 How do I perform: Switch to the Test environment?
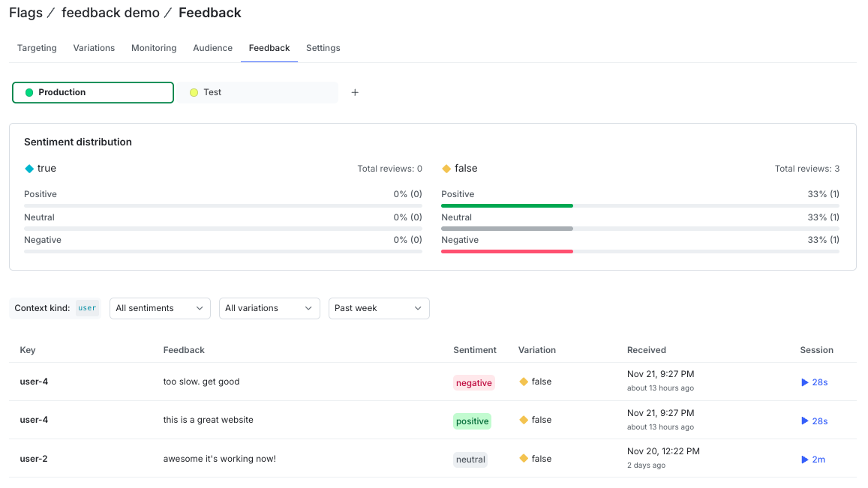[212, 91]
